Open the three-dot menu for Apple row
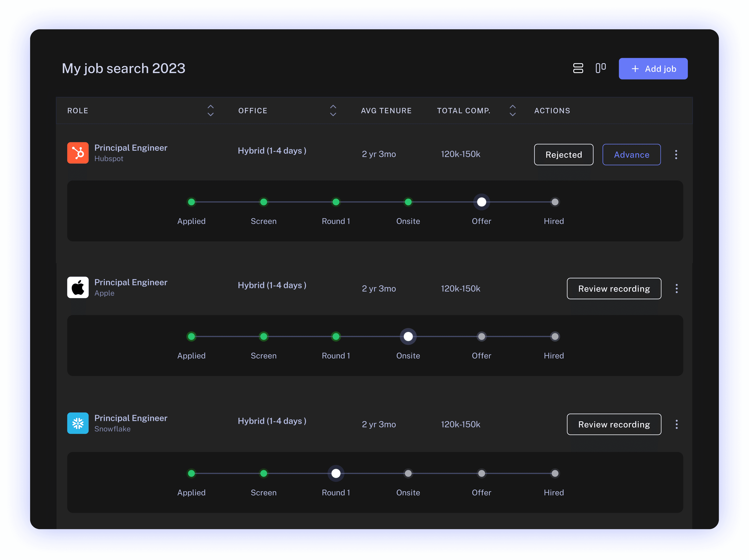 pos(676,289)
